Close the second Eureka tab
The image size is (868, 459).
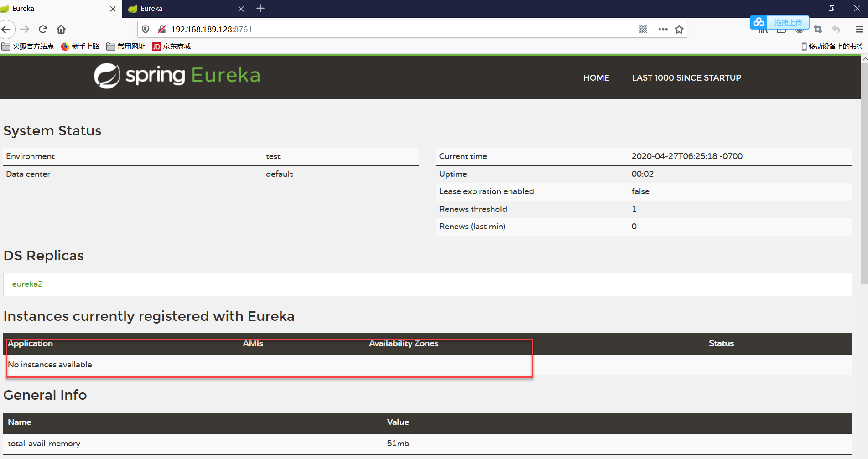point(241,9)
